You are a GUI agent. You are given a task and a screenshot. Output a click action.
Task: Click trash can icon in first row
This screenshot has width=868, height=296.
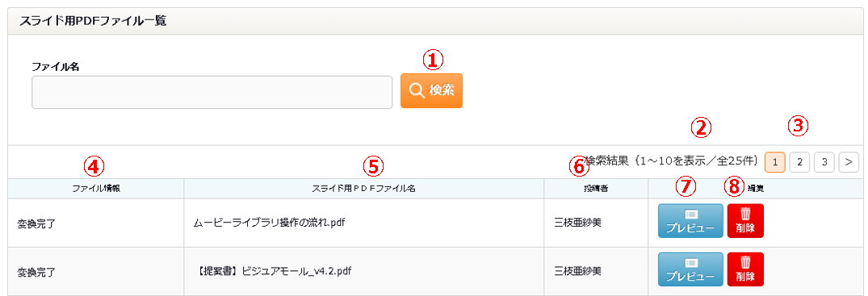tap(745, 214)
